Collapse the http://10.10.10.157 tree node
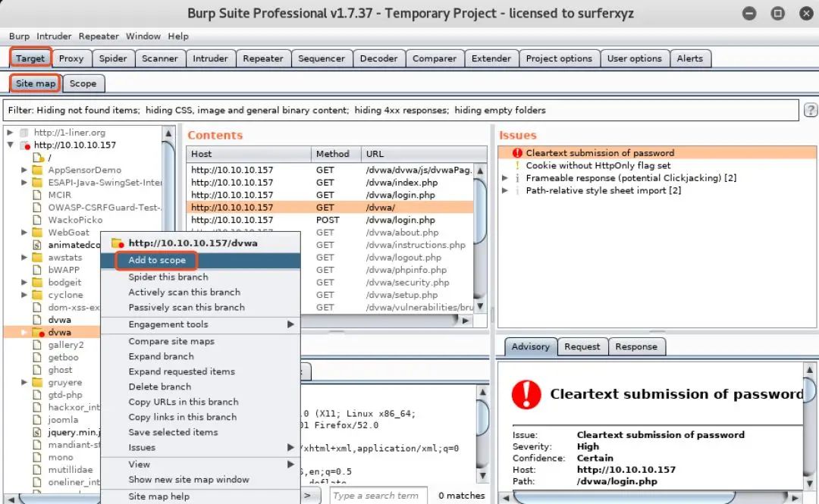The width and height of the screenshot is (819, 504). coord(10,146)
